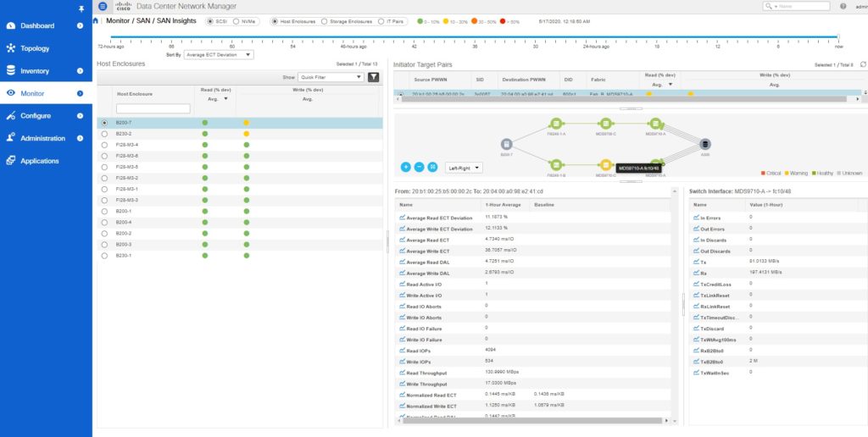Click the timeline slider handle at now
The image size is (868, 437).
(839, 37)
